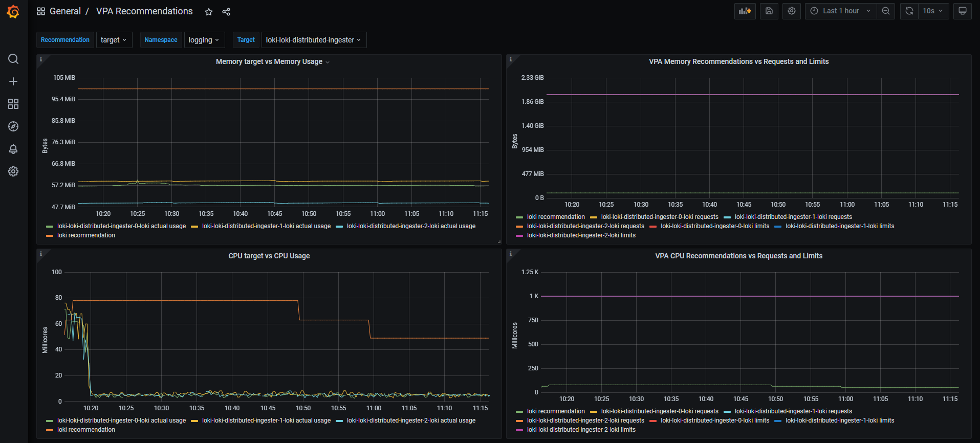980x443 pixels.
Task: Click the share dashboard icon
Action: click(x=226, y=12)
